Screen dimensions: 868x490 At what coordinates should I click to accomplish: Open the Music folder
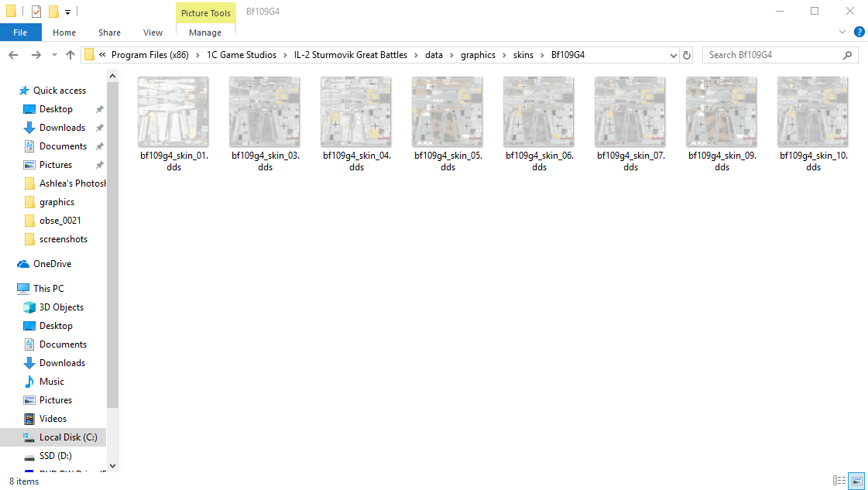coord(51,382)
